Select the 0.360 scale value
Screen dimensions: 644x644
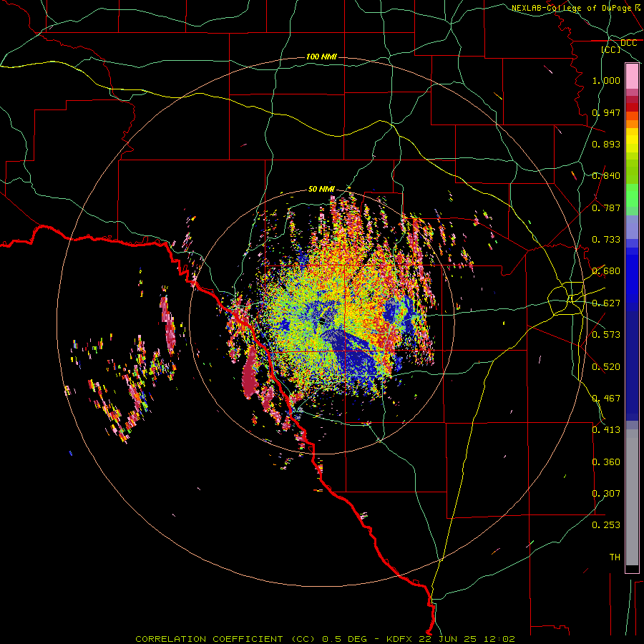(x=606, y=462)
